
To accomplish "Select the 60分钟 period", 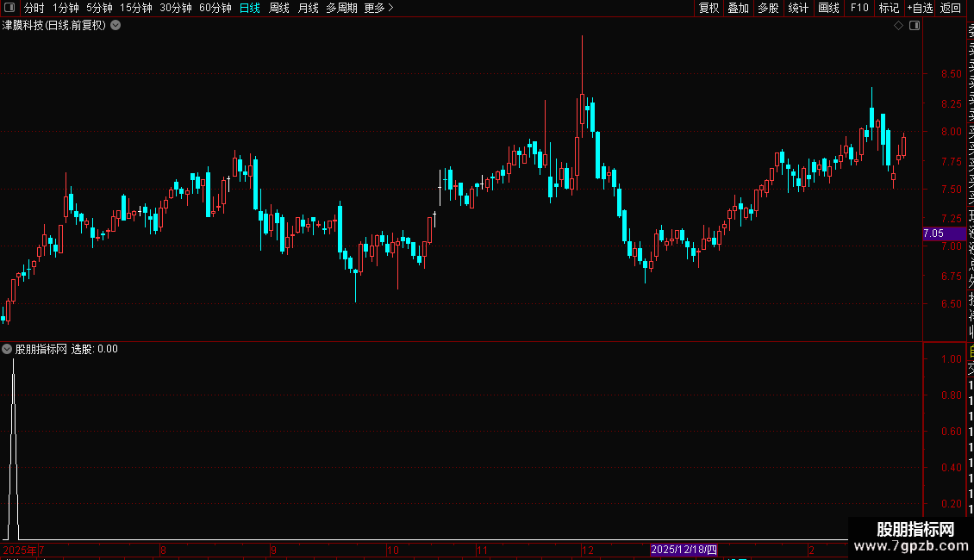I will tap(215, 8).
